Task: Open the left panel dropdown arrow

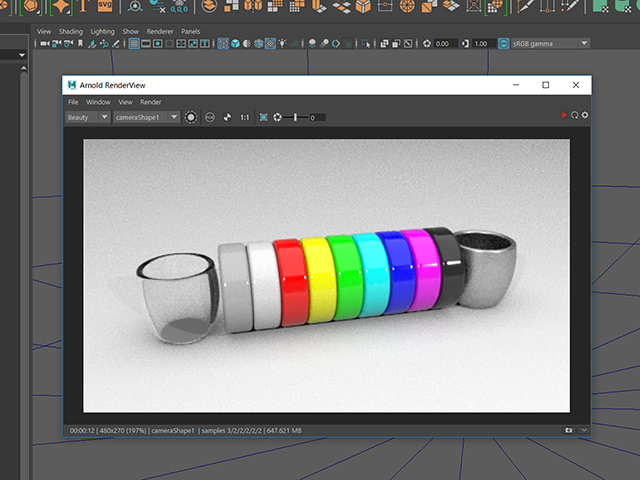Action: pos(22,55)
